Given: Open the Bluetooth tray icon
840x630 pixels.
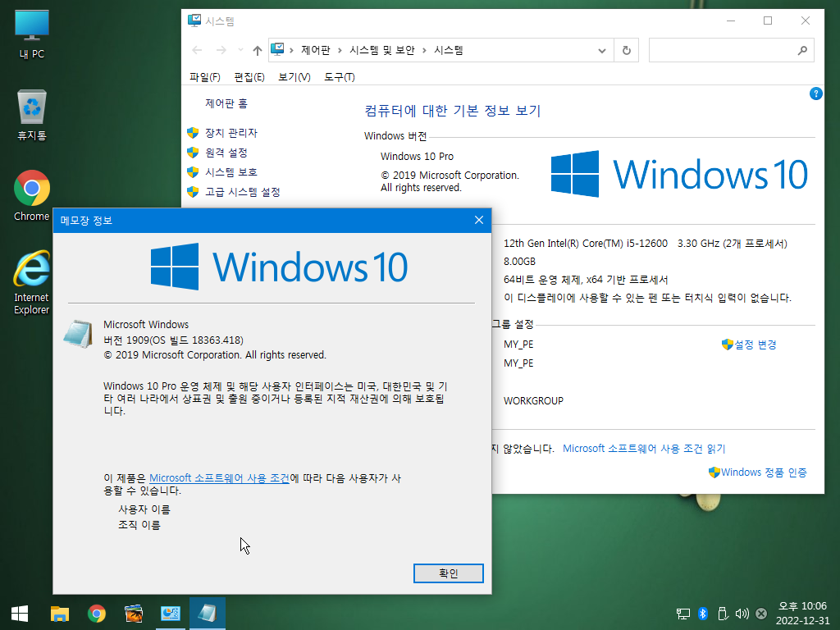Looking at the screenshot, I should [x=703, y=614].
